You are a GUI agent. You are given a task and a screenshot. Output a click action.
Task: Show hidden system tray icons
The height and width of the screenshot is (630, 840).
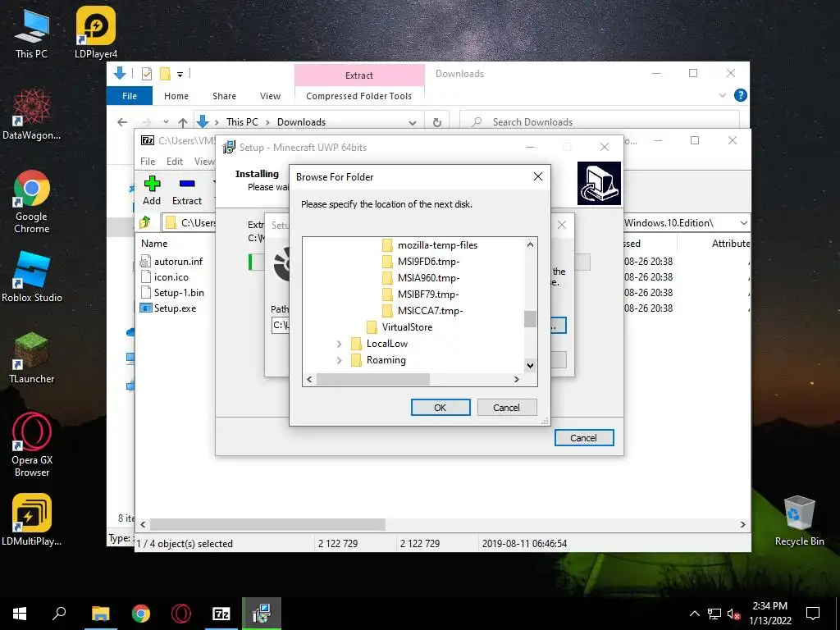(x=694, y=614)
